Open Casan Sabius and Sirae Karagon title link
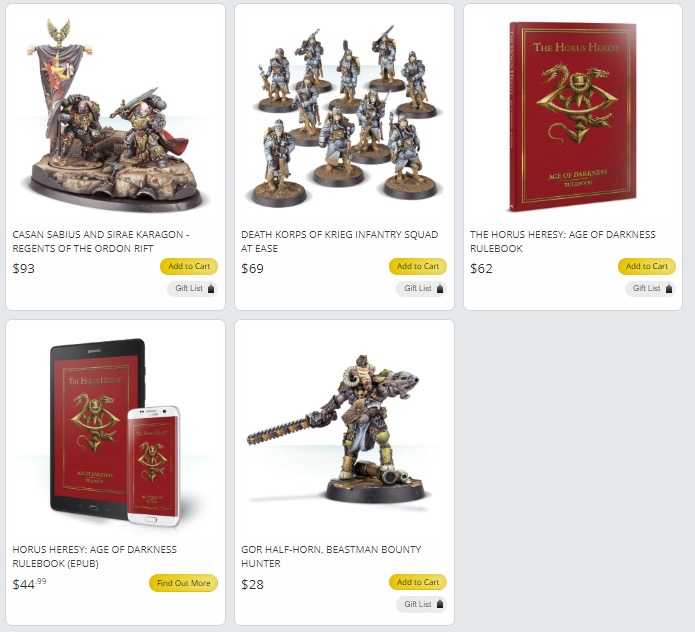This screenshot has width=695, height=632. pos(101,242)
